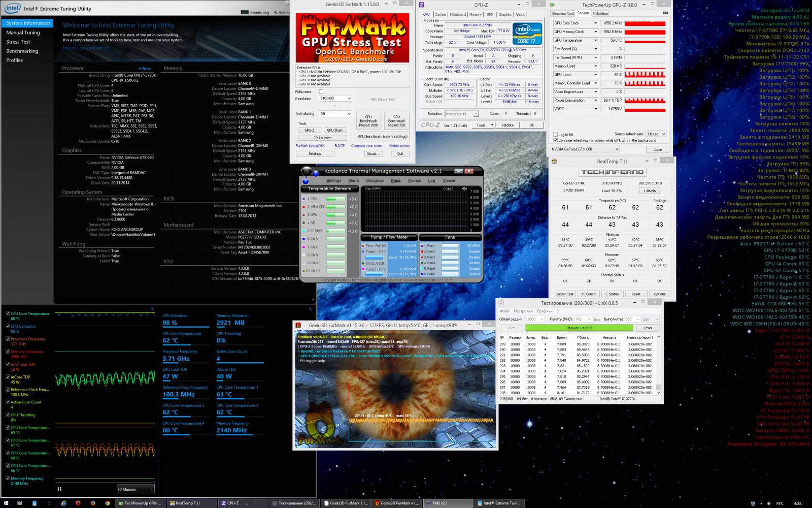
Task: Click the LinX green progress bar
Action: 579,328
